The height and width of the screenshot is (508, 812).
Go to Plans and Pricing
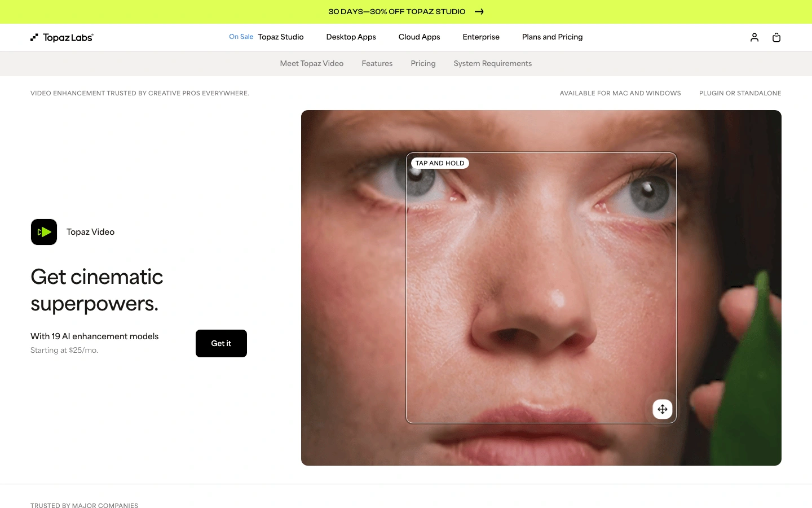pyautogui.click(x=553, y=37)
